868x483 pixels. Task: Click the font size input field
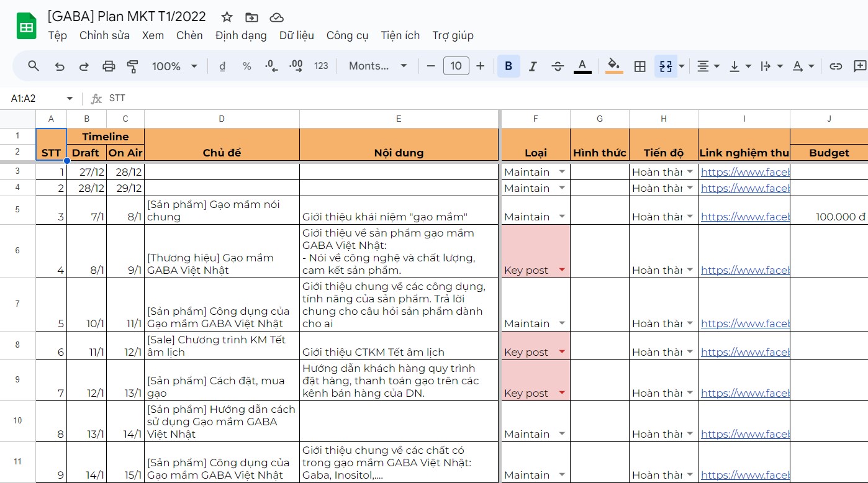[x=456, y=66]
